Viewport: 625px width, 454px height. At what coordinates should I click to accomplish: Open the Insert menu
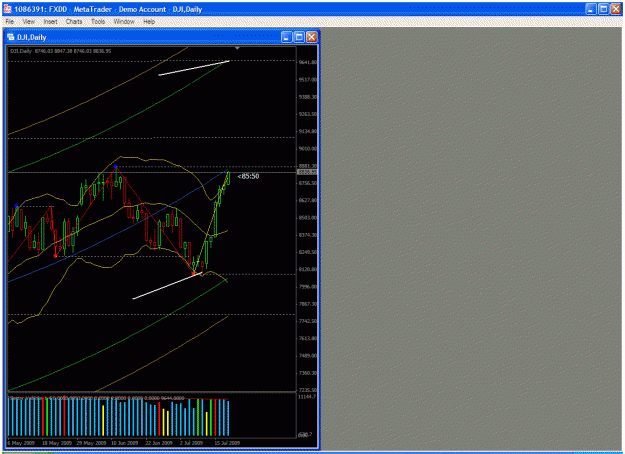50,22
